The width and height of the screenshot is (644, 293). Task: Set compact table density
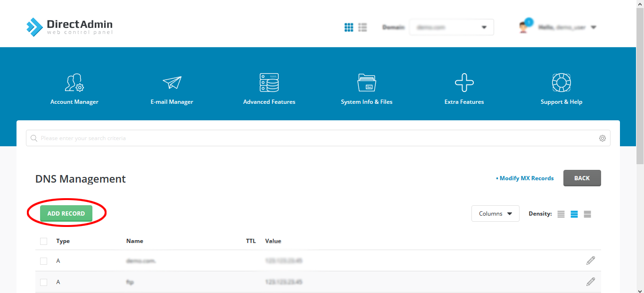coord(561,214)
